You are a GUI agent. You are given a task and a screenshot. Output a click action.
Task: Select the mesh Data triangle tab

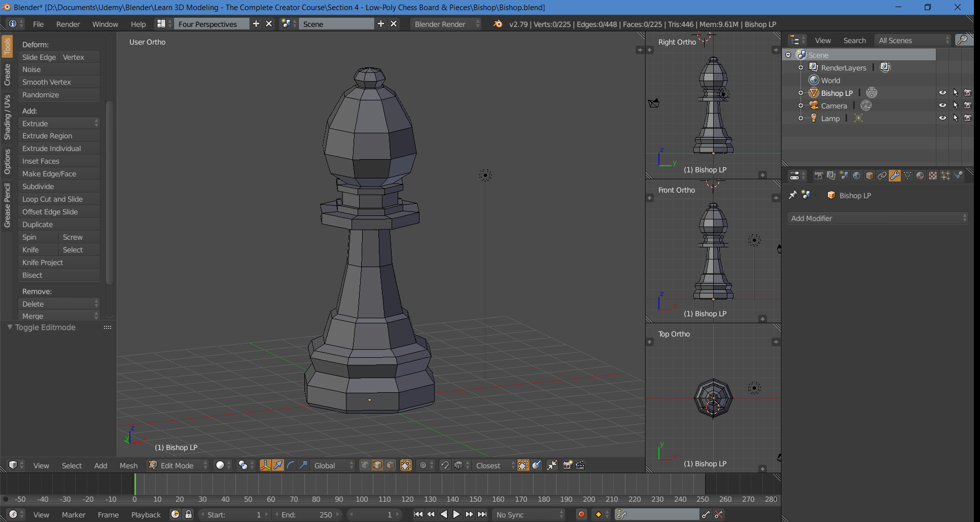pyautogui.click(x=907, y=175)
